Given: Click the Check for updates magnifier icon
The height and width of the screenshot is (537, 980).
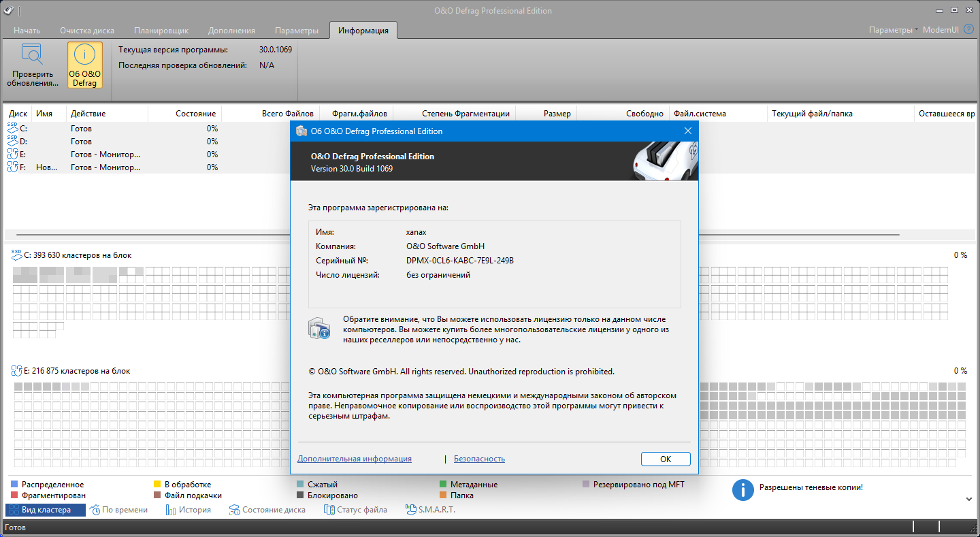Looking at the screenshot, I should click(x=32, y=55).
